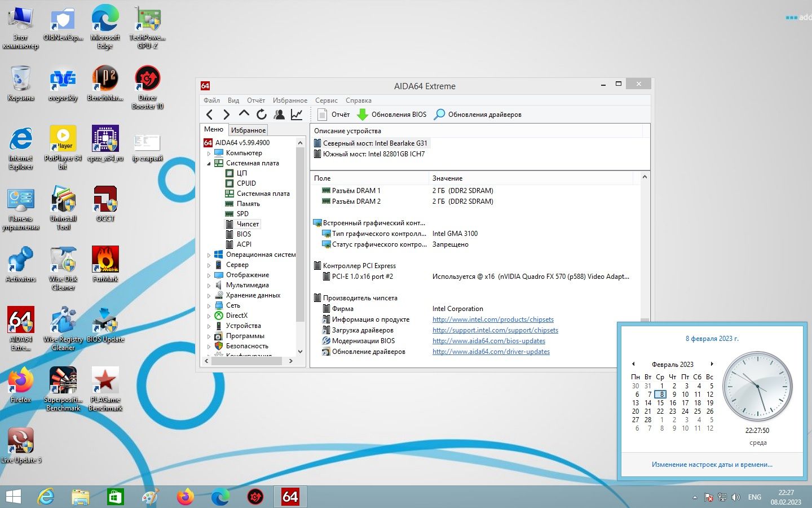The image size is (812, 508).
Task: Open TechPowerUp GPU-Z shortcut
Action: tap(148, 27)
